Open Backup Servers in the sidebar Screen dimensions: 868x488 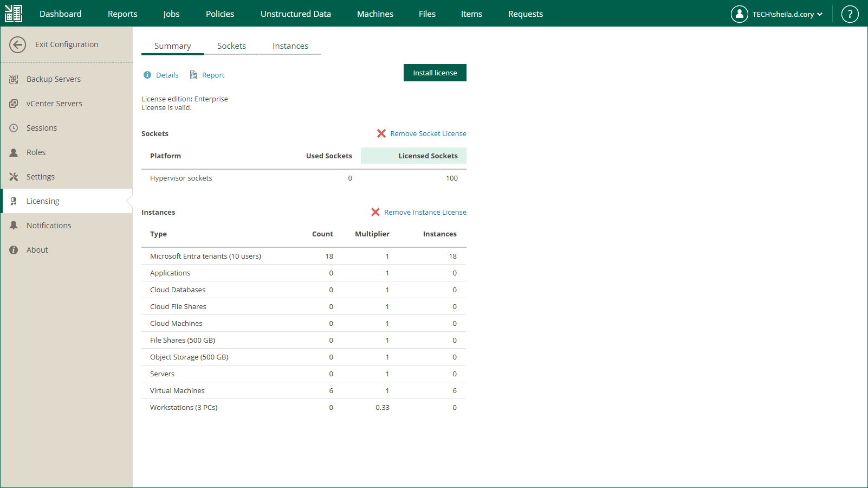53,79
